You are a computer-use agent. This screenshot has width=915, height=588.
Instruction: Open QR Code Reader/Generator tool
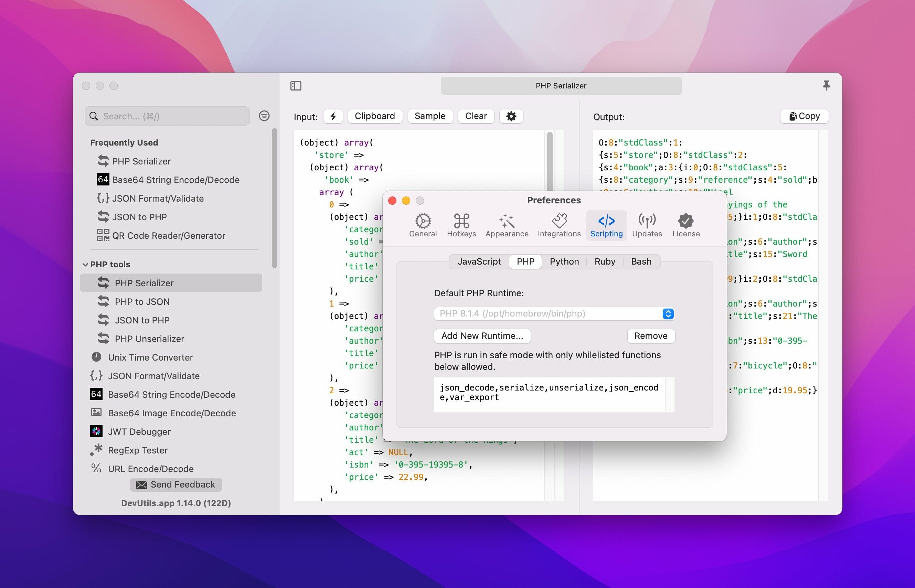tap(161, 236)
